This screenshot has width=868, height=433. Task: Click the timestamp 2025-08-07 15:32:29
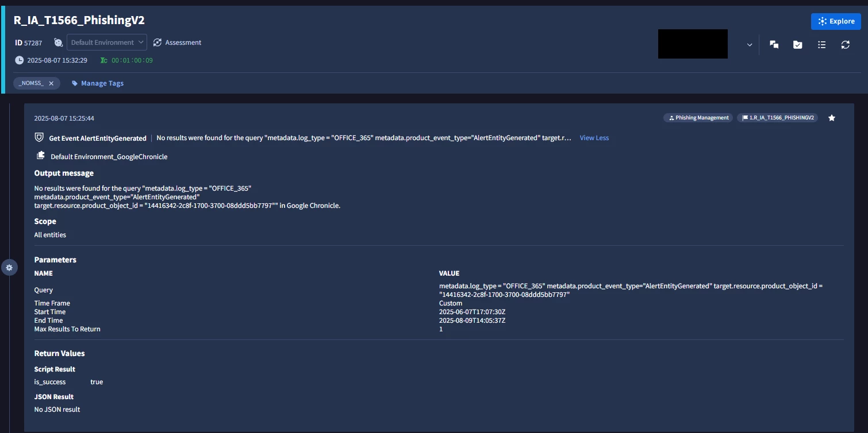57,60
